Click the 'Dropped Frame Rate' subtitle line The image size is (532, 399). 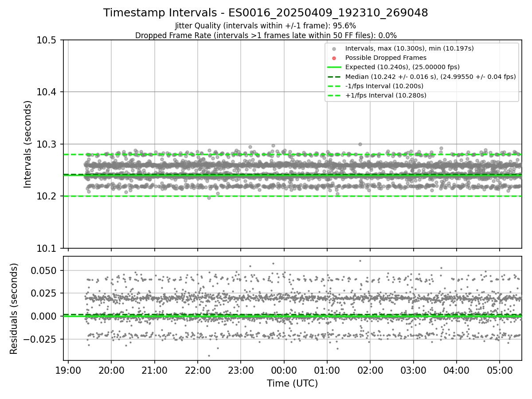pyautogui.click(x=266, y=35)
